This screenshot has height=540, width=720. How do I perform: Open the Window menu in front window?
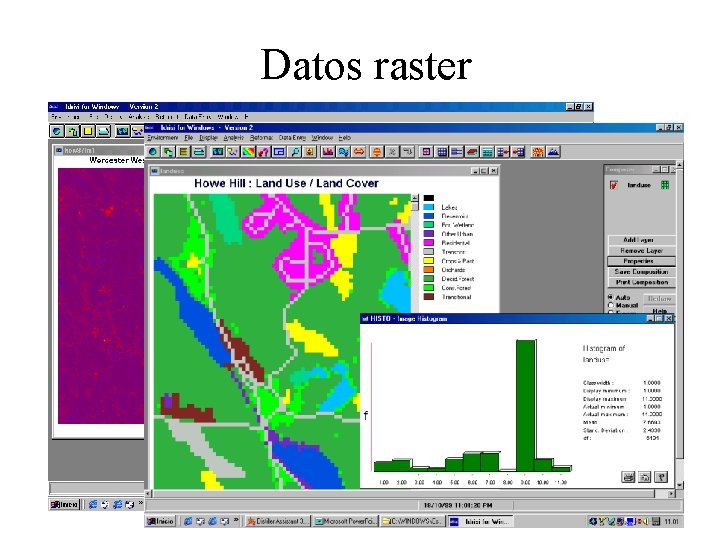click(322, 138)
